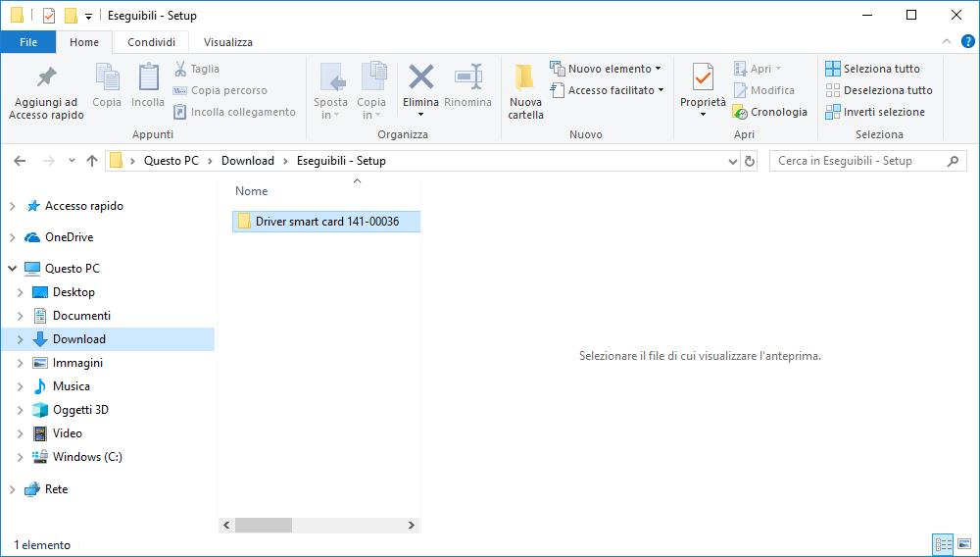Click the Elimina (delete) red X icon
980x557 pixels.
421,77
